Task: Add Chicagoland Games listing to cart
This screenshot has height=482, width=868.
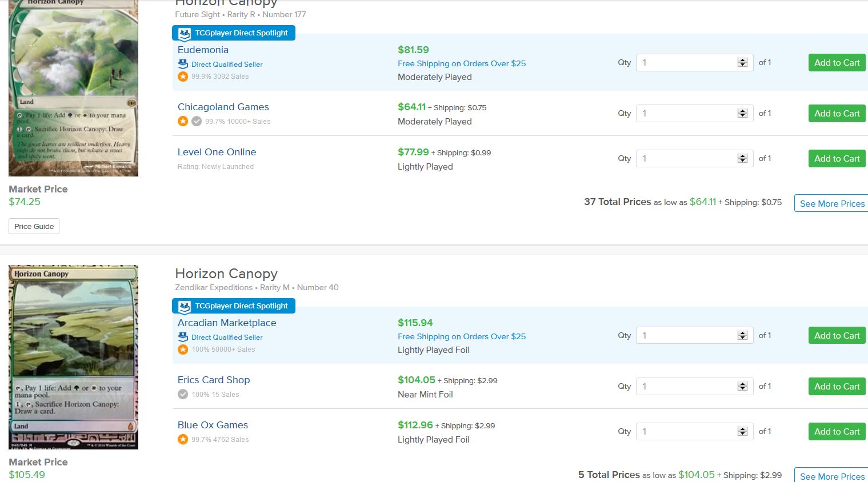Action: (837, 114)
